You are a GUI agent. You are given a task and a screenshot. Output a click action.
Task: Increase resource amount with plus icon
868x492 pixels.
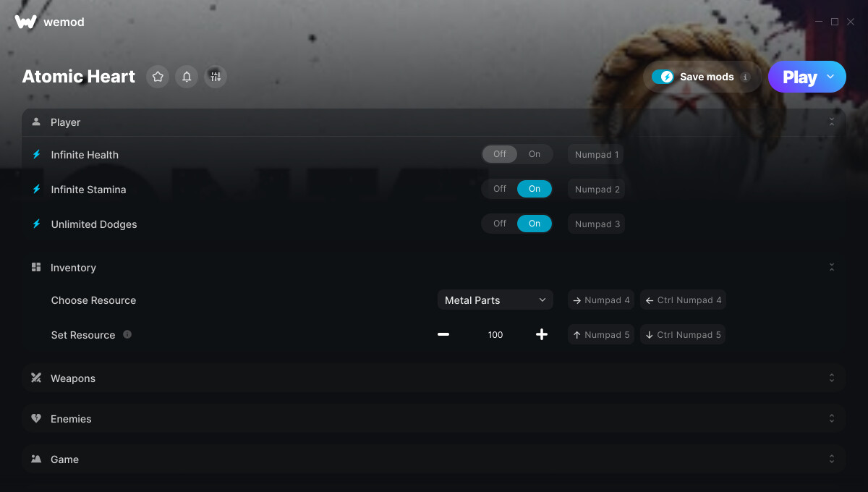542,334
